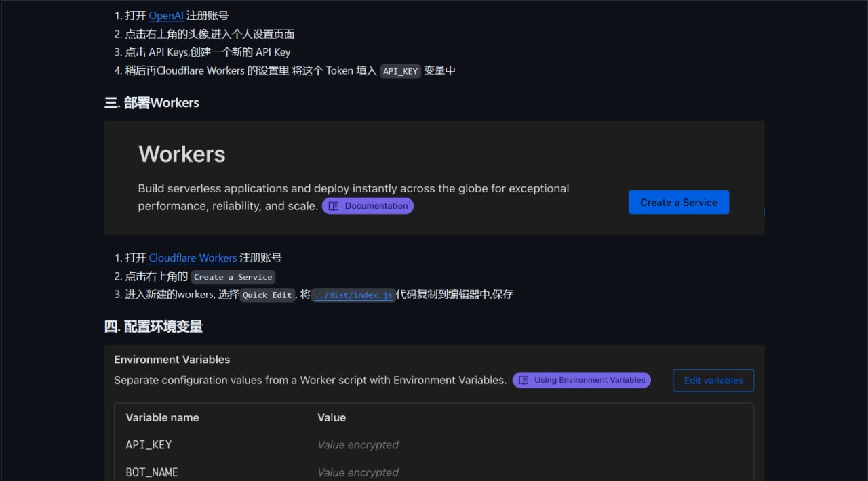Click the Edit variables button
The width and height of the screenshot is (868, 481).
713,381
